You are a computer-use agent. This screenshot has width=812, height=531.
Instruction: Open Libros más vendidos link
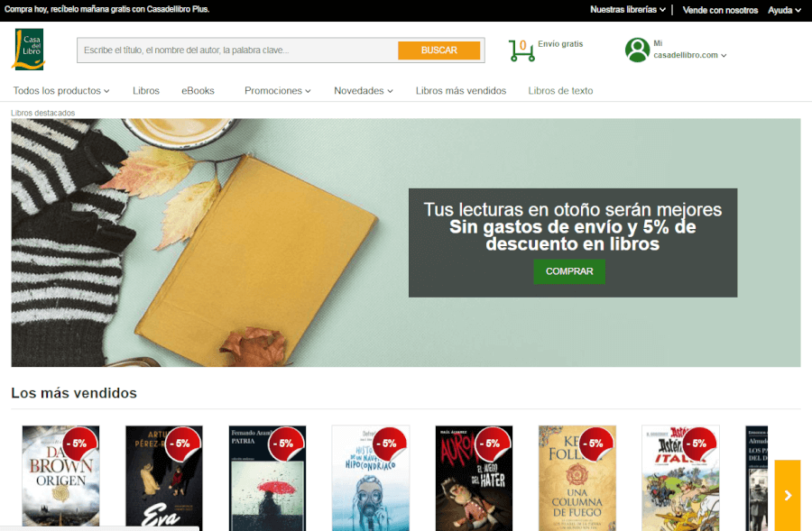point(460,90)
